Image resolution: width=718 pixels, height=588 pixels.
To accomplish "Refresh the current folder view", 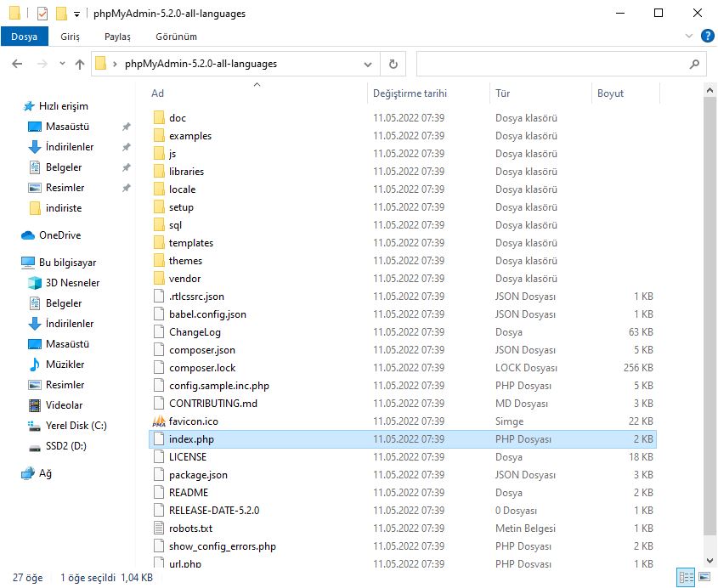I will click(393, 64).
